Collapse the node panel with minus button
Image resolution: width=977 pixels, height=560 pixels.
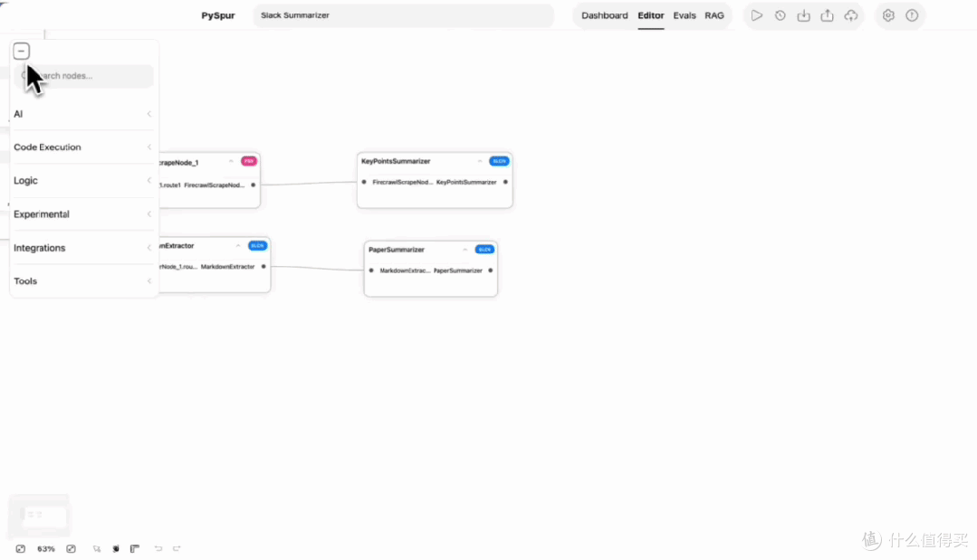(21, 51)
